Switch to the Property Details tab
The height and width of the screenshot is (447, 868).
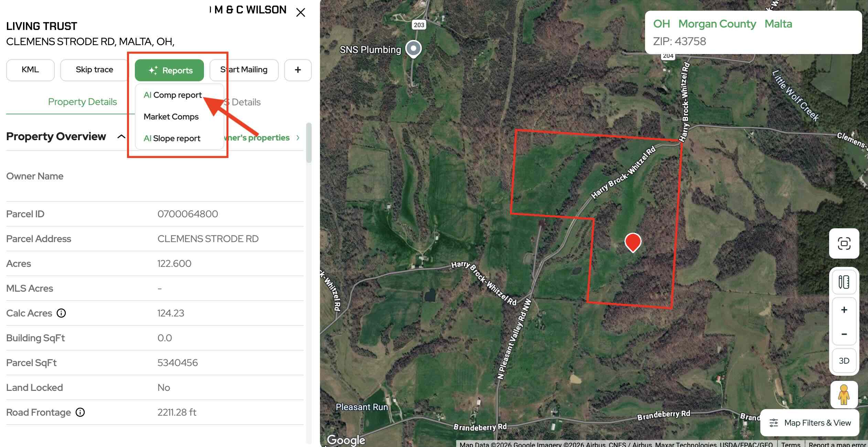coord(83,102)
